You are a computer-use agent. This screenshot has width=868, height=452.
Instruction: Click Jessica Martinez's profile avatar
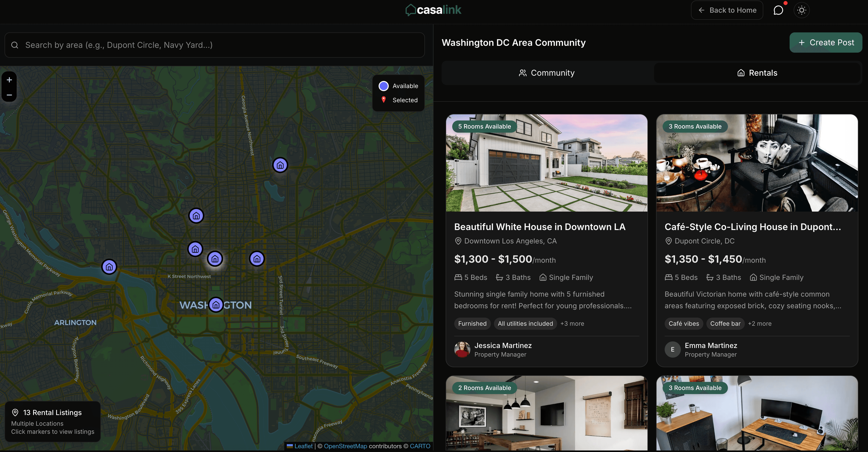click(462, 350)
